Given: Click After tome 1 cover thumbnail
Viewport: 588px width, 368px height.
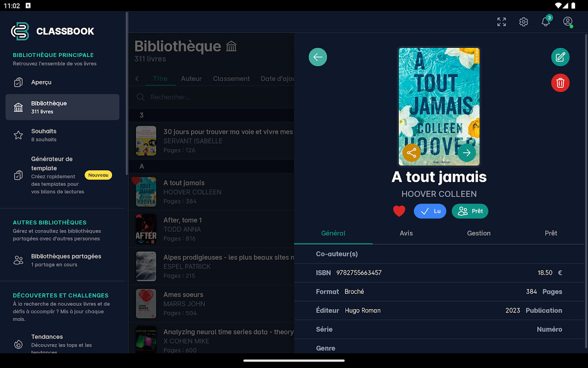Looking at the screenshot, I should (146, 229).
